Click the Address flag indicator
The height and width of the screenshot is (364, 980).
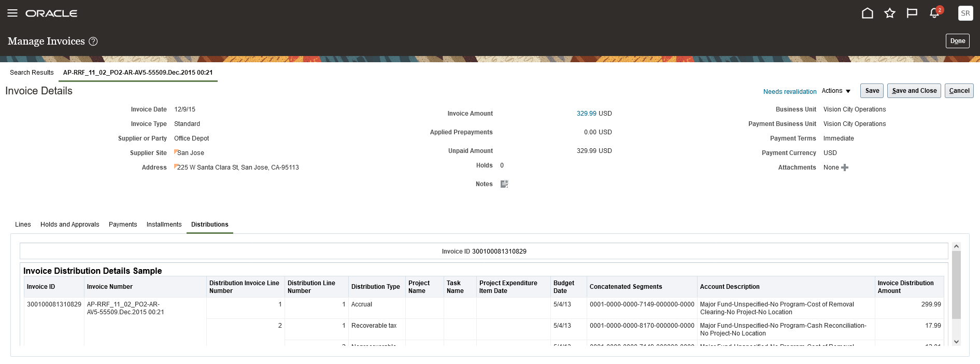pos(176,166)
